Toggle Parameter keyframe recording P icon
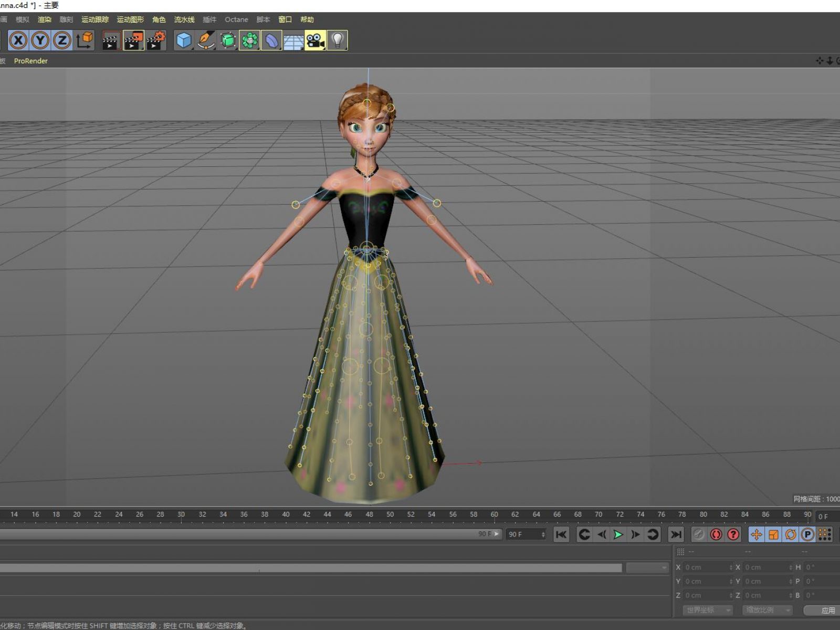The image size is (840, 630). (x=808, y=534)
